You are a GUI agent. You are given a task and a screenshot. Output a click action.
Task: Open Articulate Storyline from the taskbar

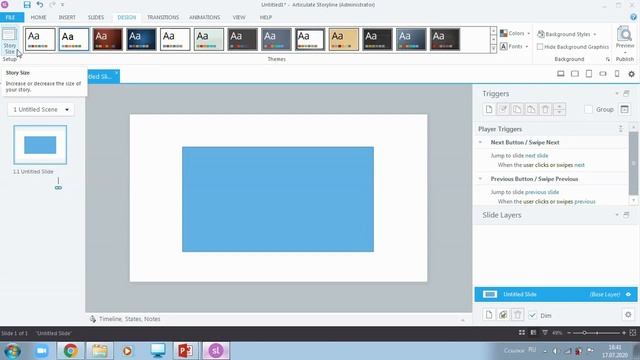coord(216,351)
